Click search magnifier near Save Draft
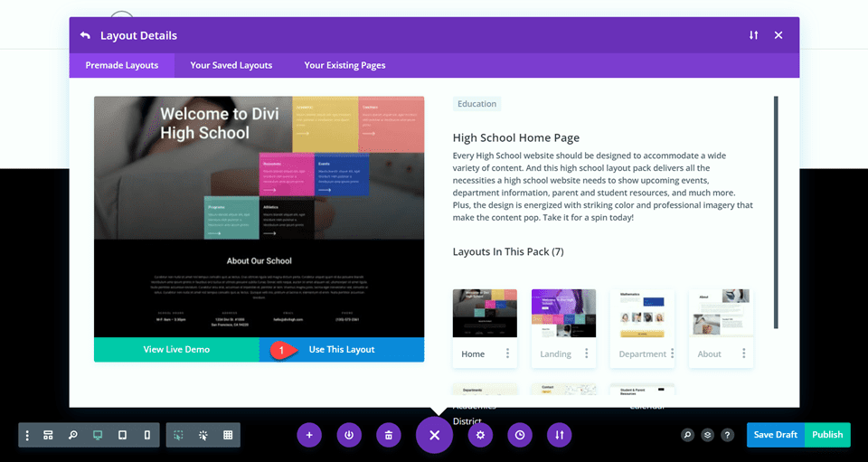The image size is (868, 462). point(687,435)
